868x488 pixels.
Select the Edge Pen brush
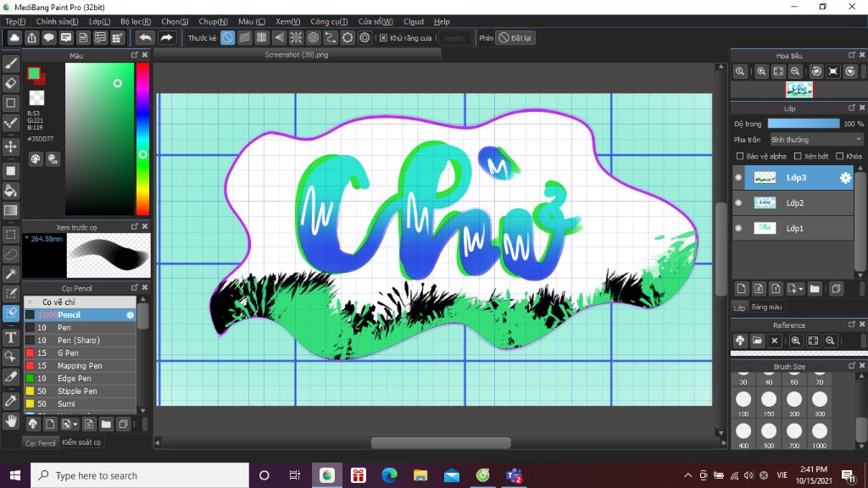[x=80, y=379]
